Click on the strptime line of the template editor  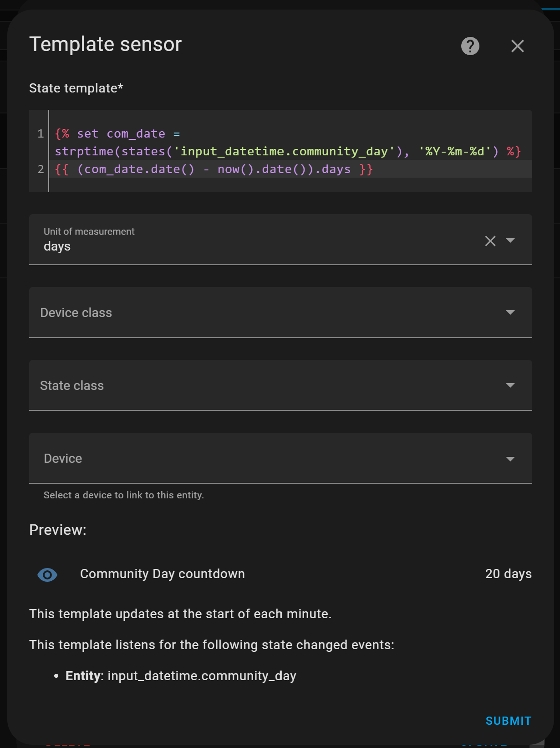pos(288,151)
